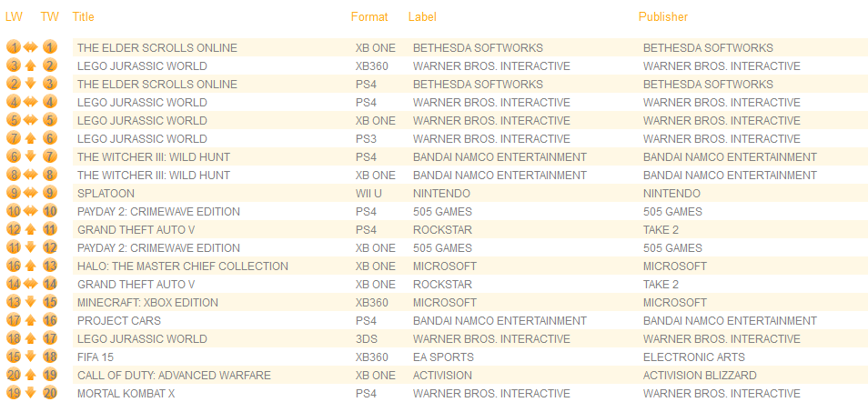Select the Payday 2: Crimewave Edition PS4 title
Viewport: 868px width, 402px height.
[x=159, y=212]
